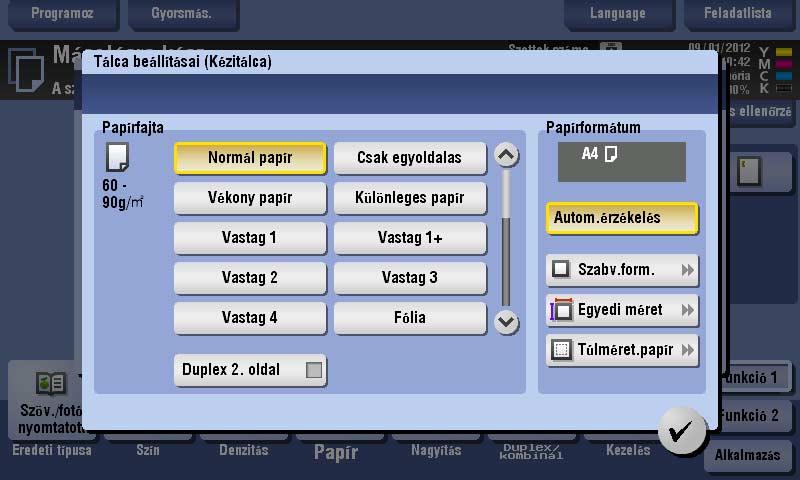The height and width of the screenshot is (480, 800).
Task: Click the A4 paper format display
Action: pos(621,162)
